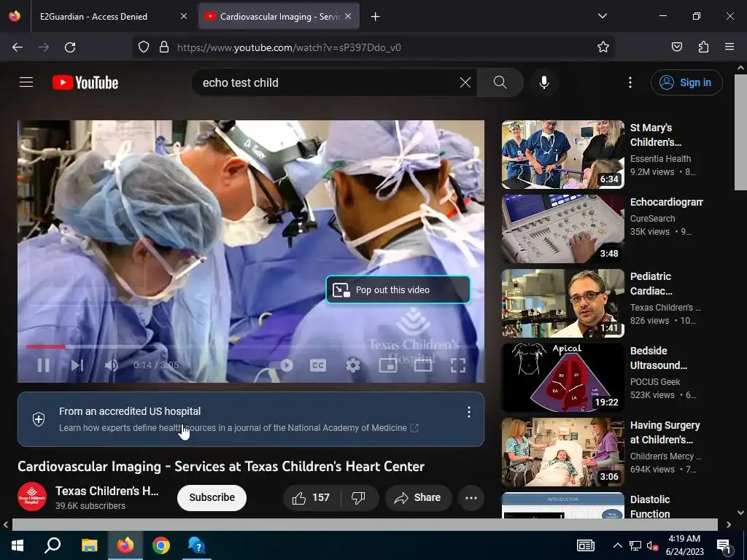Image resolution: width=747 pixels, height=560 pixels.
Task: Open more actions ellipsis under video
Action: 471,497
